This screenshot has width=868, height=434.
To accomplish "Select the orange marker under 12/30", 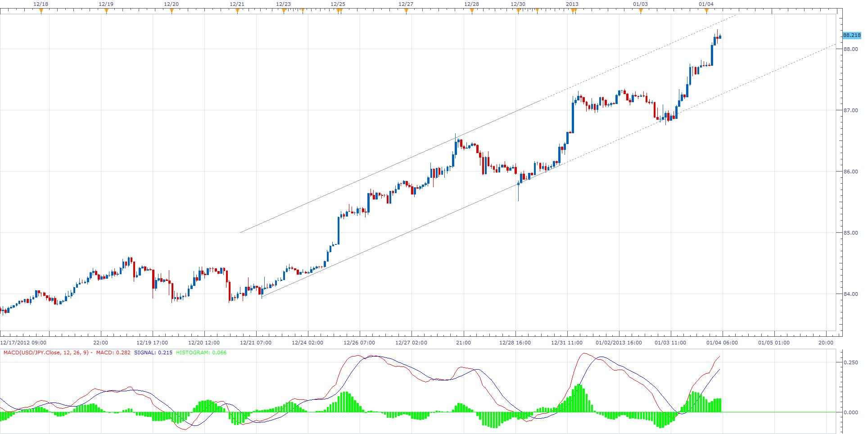I will pos(518,11).
